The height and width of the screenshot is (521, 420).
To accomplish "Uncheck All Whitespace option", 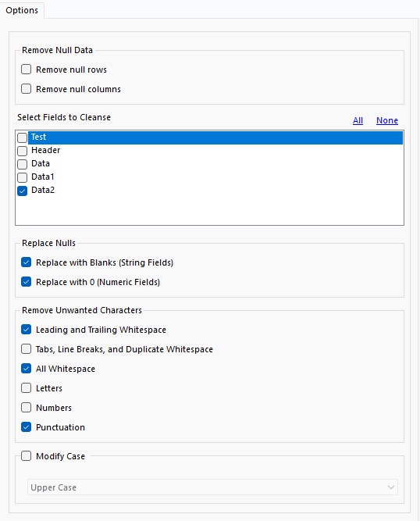I will (x=27, y=369).
